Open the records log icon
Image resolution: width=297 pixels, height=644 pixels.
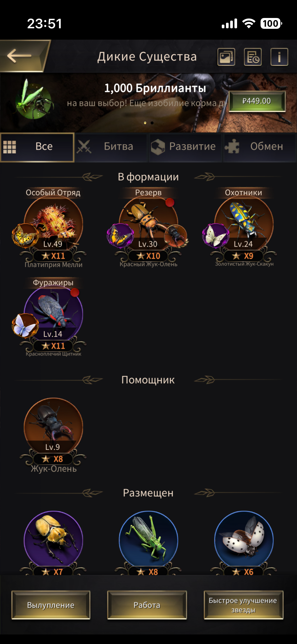coord(253,57)
